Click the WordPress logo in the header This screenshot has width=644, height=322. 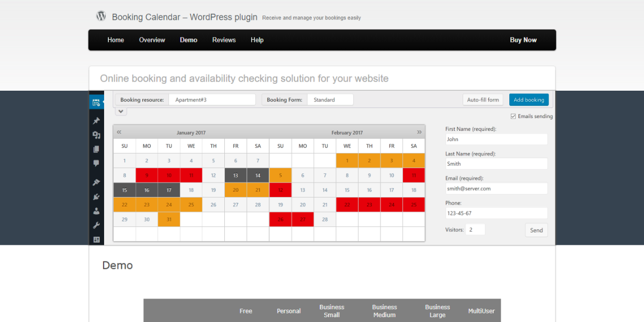click(101, 16)
